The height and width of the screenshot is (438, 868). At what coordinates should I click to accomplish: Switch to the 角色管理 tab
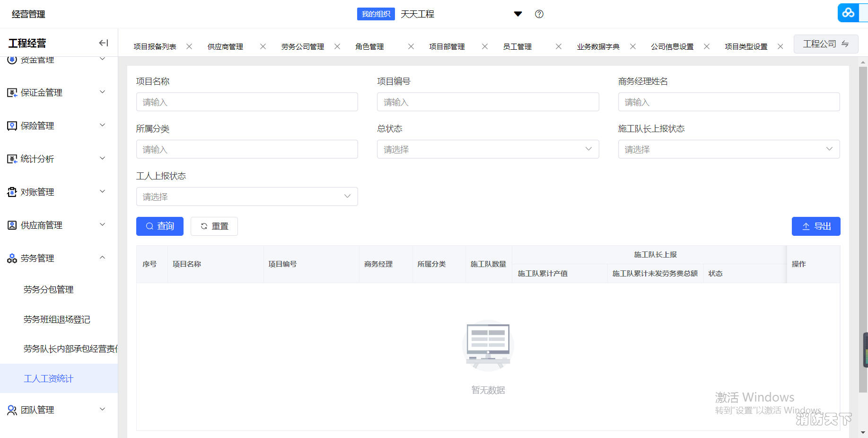tap(369, 46)
